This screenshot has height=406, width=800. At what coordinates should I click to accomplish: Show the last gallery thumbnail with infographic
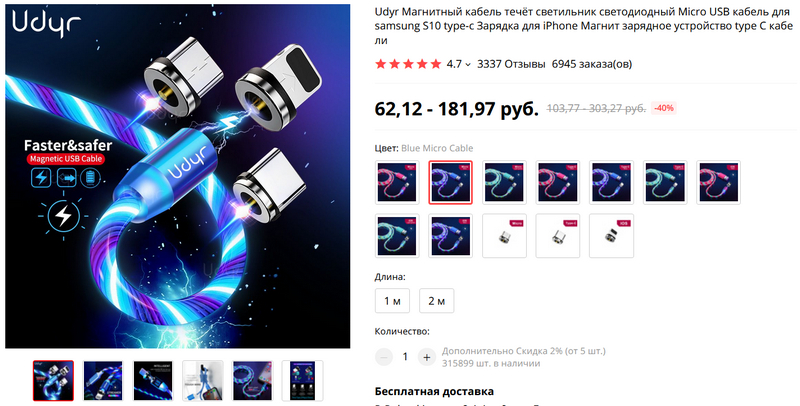click(302, 380)
